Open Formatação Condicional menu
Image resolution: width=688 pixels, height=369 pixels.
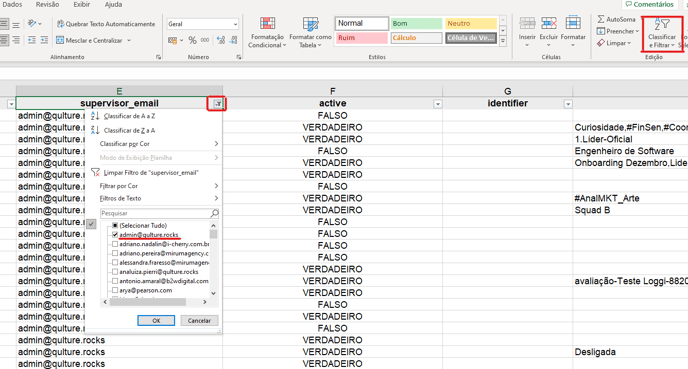click(x=267, y=32)
